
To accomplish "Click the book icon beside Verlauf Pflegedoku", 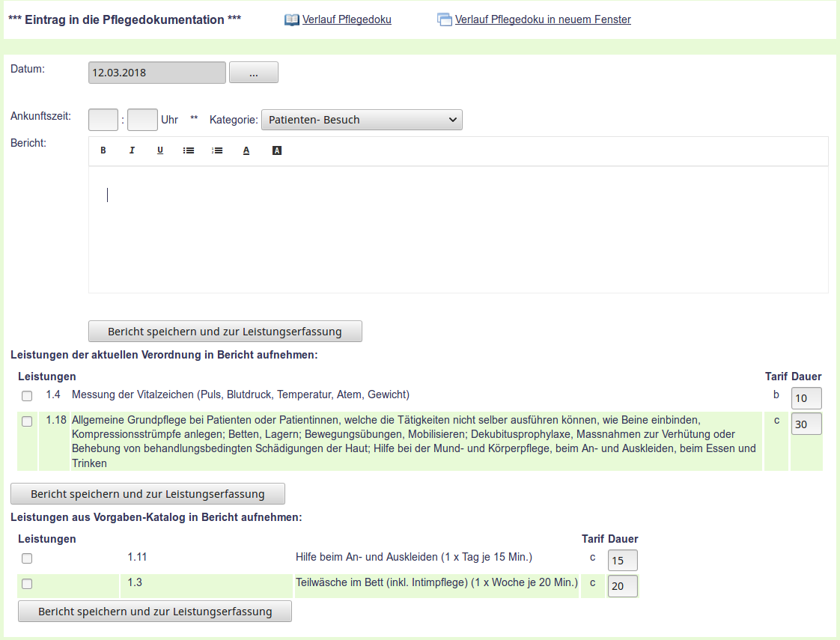I will [x=292, y=20].
